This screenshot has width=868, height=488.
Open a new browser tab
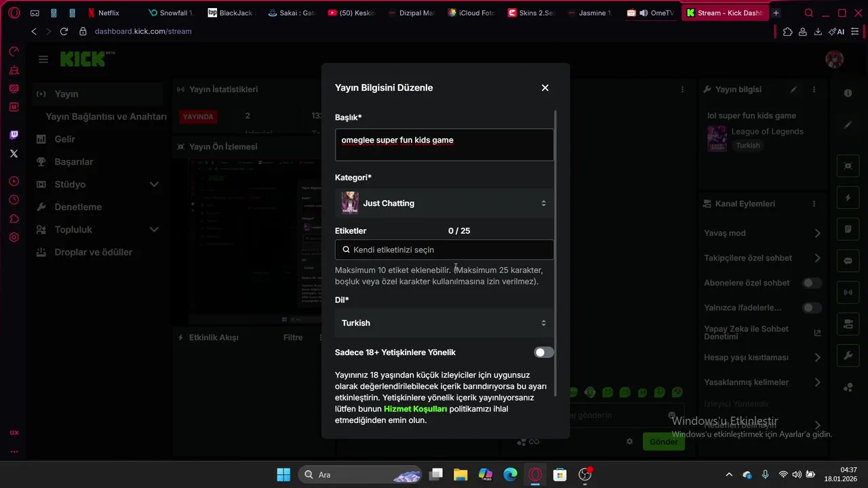click(776, 13)
